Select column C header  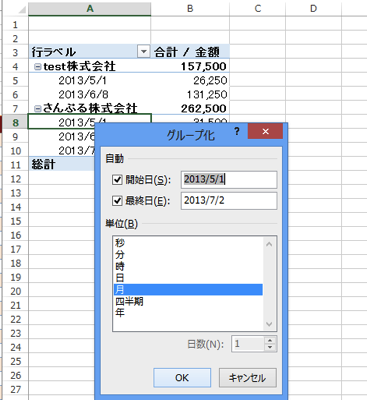258,9
